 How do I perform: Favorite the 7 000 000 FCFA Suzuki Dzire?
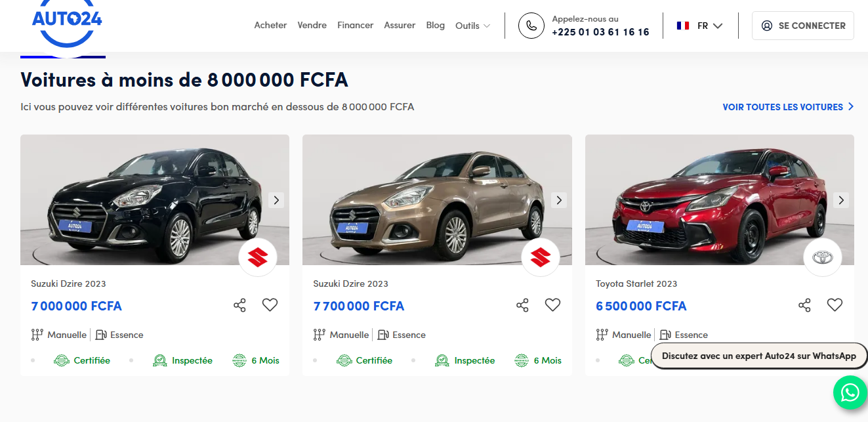(270, 305)
